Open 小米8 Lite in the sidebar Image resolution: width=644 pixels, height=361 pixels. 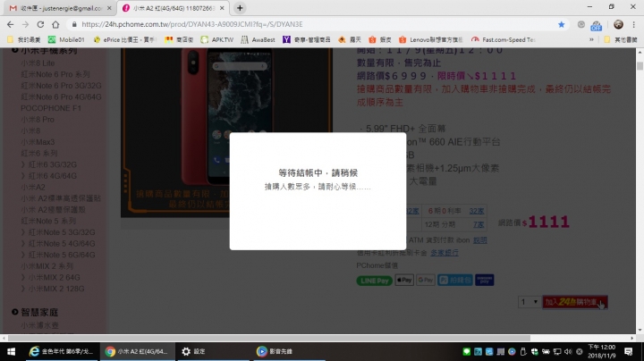(x=38, y=63)
